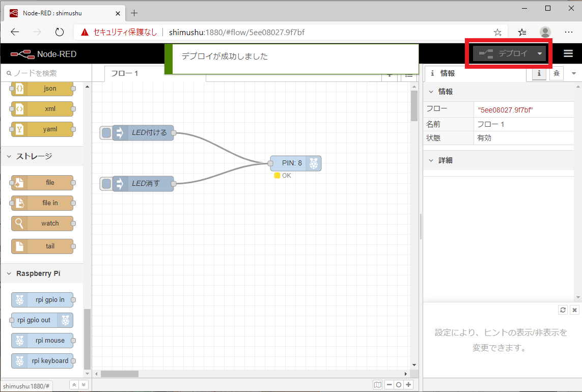Image resolution: width=582 pixels, height=392 pixels.
Task: Open browser settings and more menu
Action: tap(568, 32)
